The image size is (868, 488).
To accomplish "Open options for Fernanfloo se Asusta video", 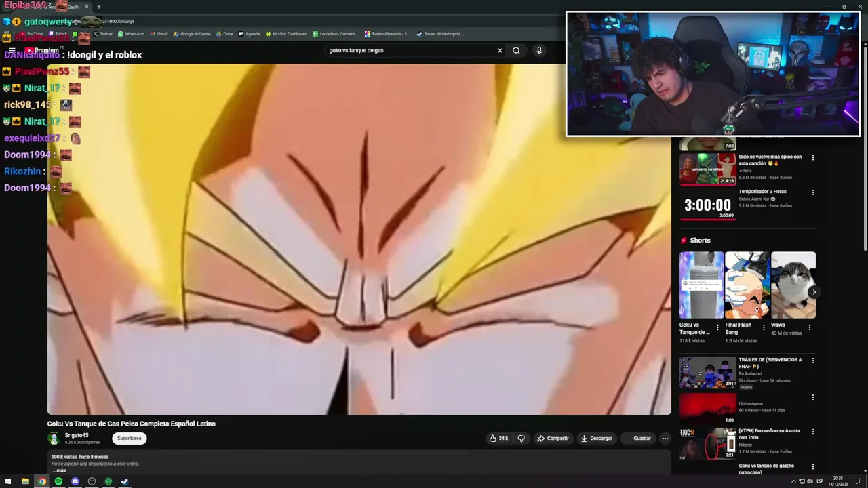I will pos(812,431).
